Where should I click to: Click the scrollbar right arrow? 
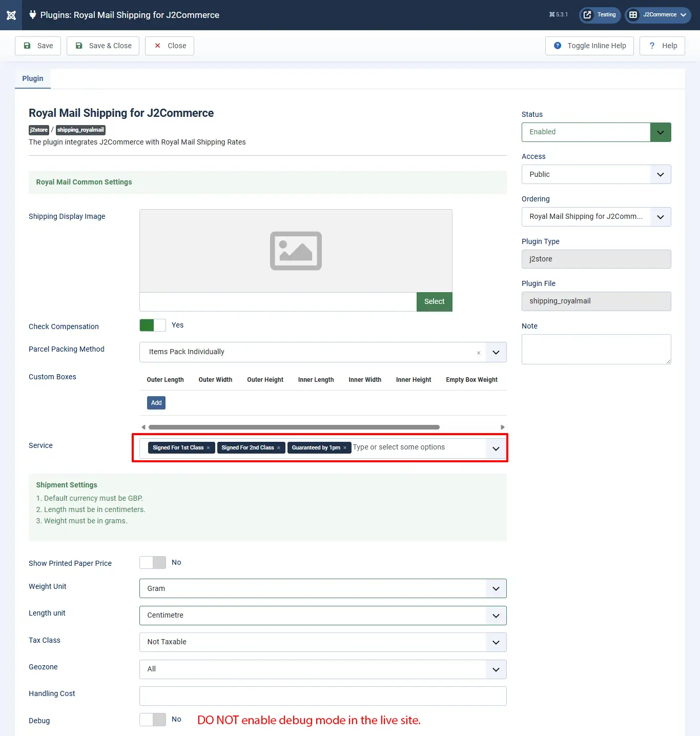click(503, 427)
